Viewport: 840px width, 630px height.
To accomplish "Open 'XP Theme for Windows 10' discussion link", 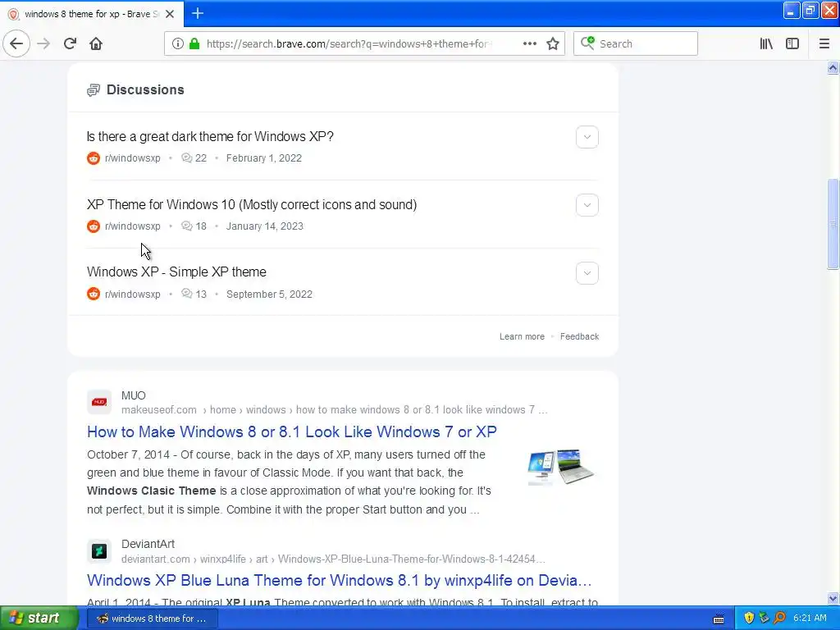I will (x=252, y=204).
